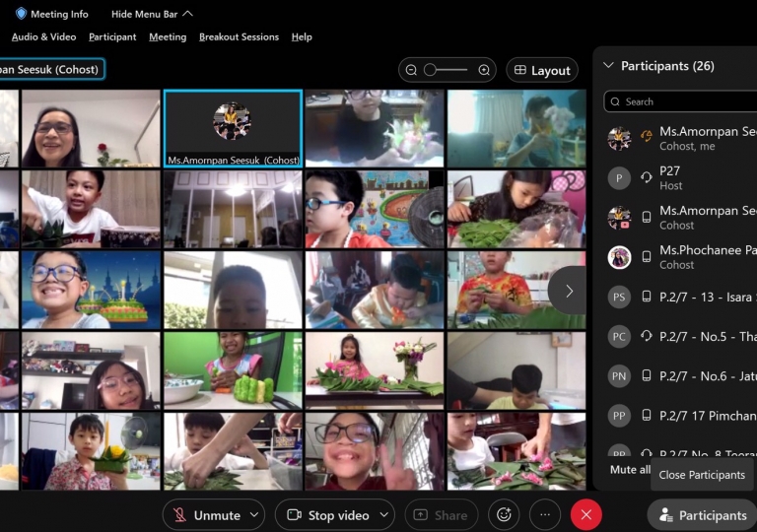The width and height of the screenshot is (757, 532).
Task: Click PS avatar for Isara
Action: [x=619, y=297]
